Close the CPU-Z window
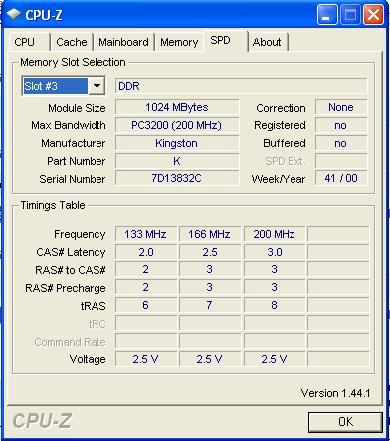The image size is (390, 441). point(373,15)
